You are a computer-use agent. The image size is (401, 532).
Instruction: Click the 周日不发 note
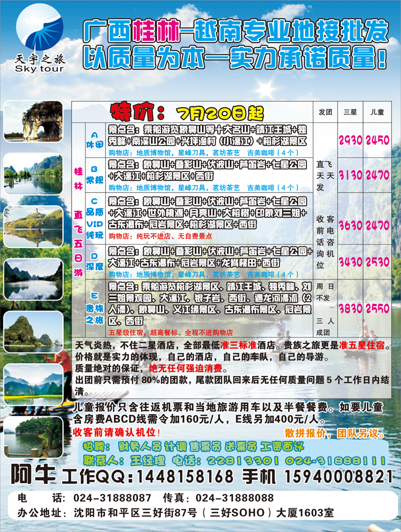(325, 292)
